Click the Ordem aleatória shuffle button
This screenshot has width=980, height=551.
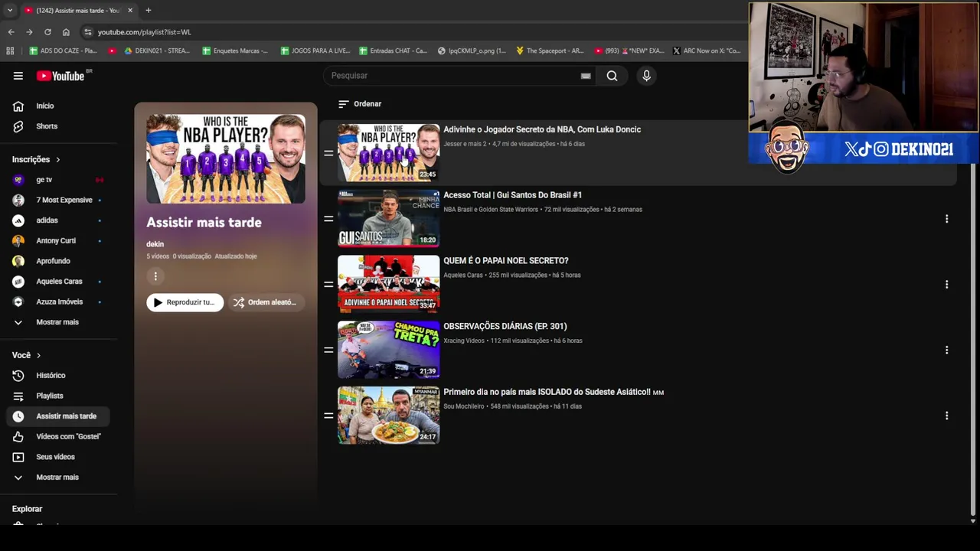(266, 302)
